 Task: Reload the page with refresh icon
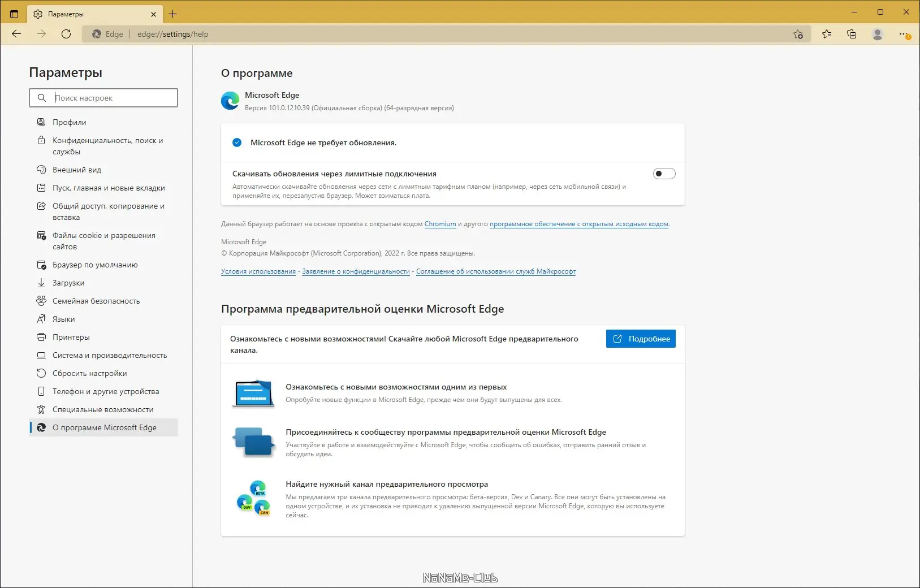tap(66, 34)
